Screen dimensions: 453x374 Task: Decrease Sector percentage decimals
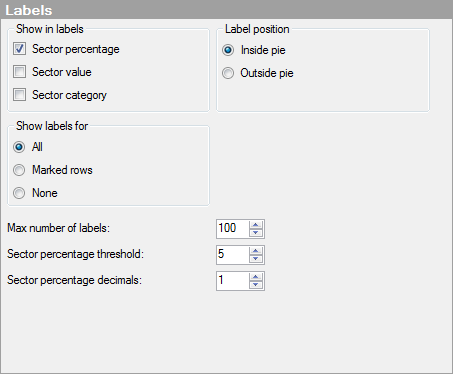click(x=256, y=285)
